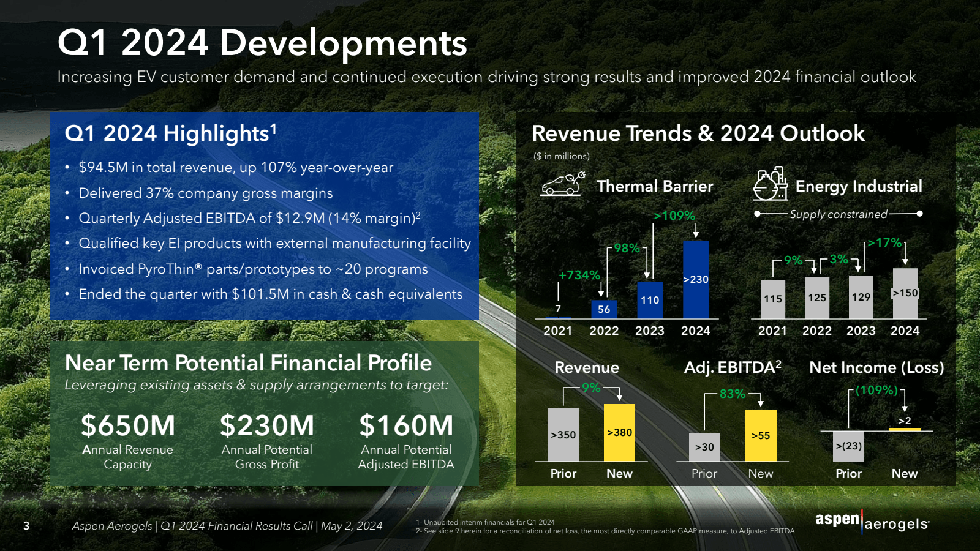Click the ($ in millions) note
This screenshot has width=980, height=551.
[x=562, y=156]
